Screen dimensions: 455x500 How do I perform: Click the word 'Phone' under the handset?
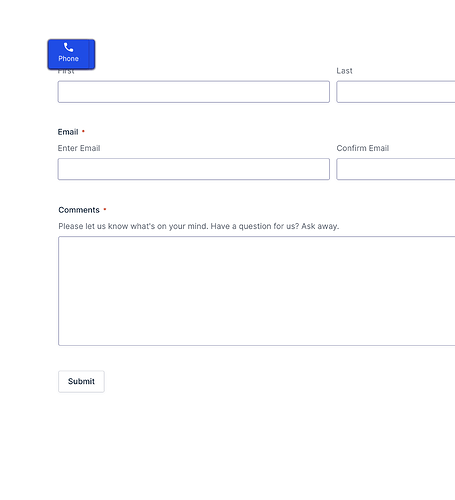click(x=69, y=59)
